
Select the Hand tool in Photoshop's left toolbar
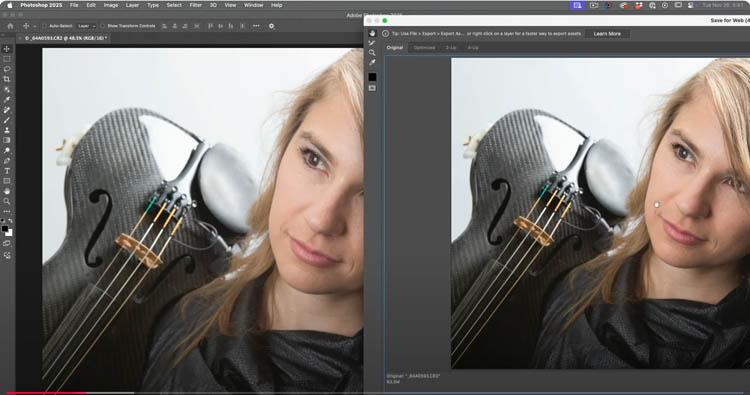pos(7,191)
